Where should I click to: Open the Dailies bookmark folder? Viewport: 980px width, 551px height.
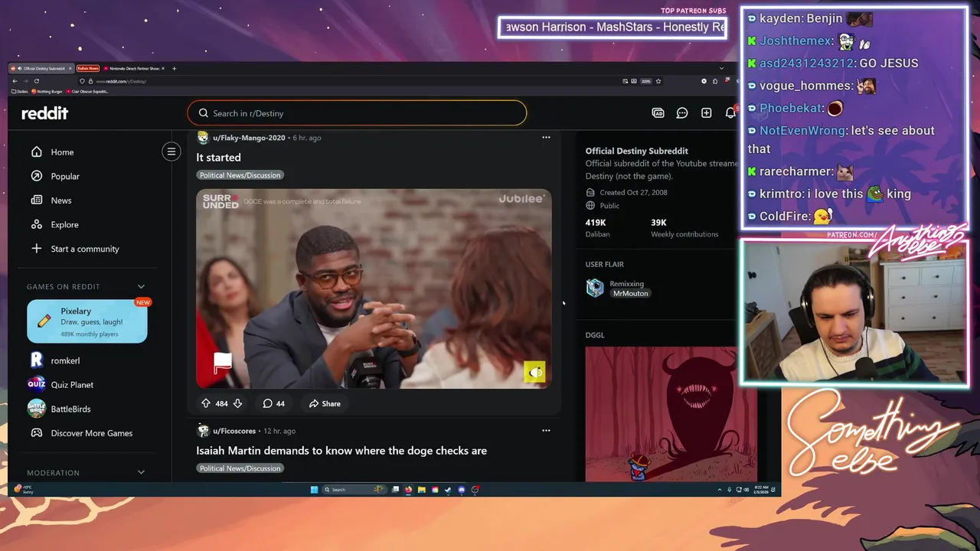pos(19,91)
